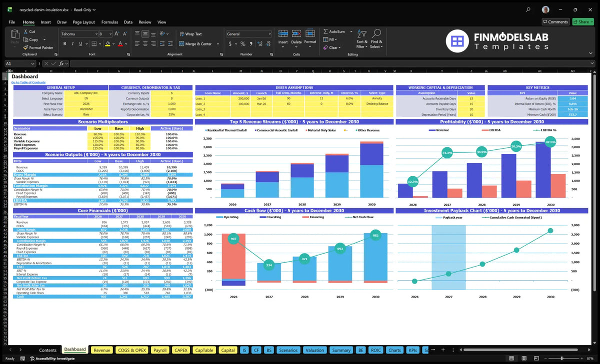Toggle Align Left horizontal alignment
This screenshot has width=600, height=364.
(136, 44)
